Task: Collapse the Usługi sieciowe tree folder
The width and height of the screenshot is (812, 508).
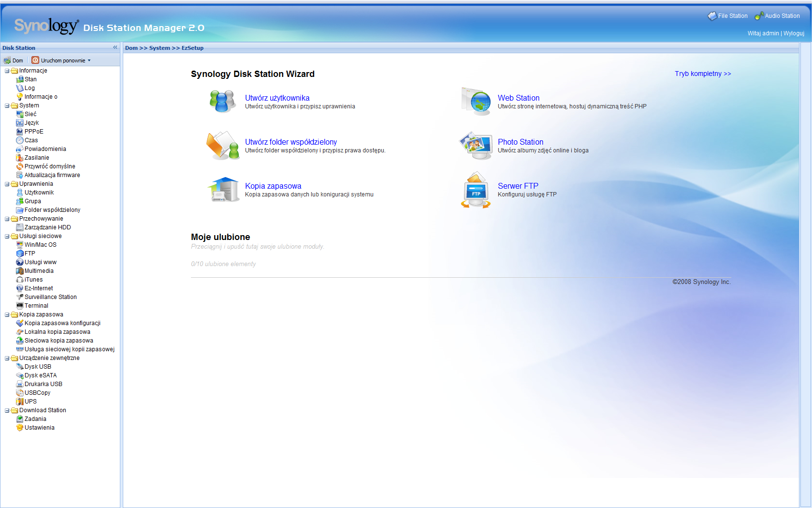Action: click(x=7, y=236)
